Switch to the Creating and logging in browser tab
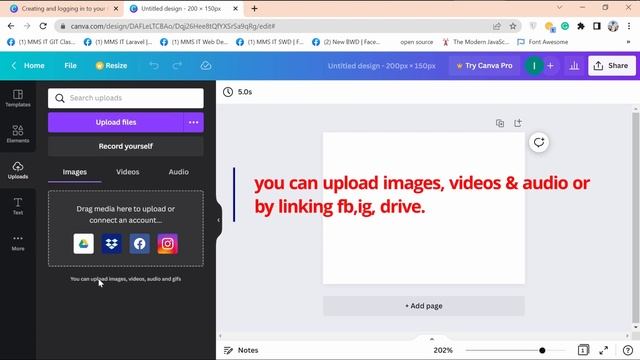 (x=64, y=9)
